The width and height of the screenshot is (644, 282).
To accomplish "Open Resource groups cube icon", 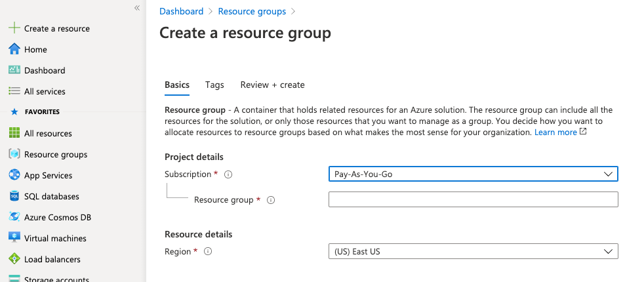I will pyautogui.click(x=14, y=154).
